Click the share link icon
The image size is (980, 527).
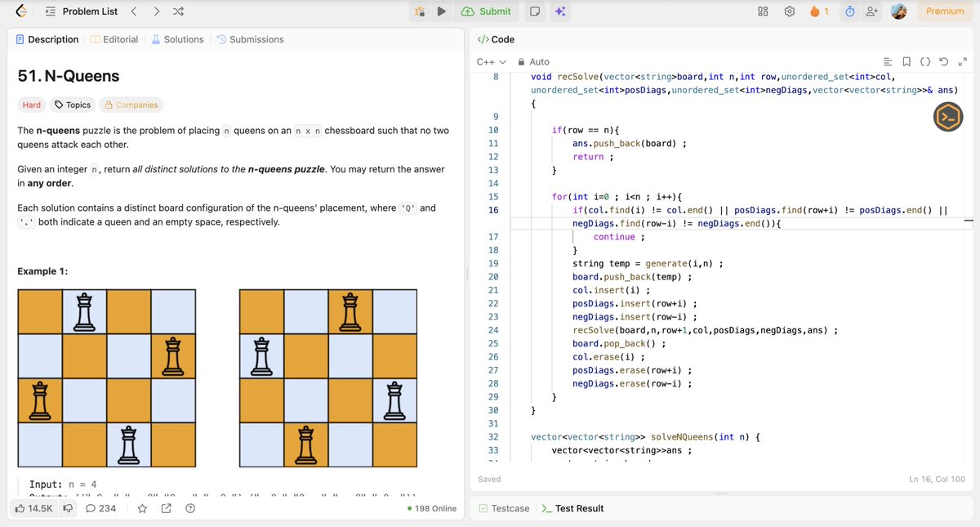tap(167, 508)
